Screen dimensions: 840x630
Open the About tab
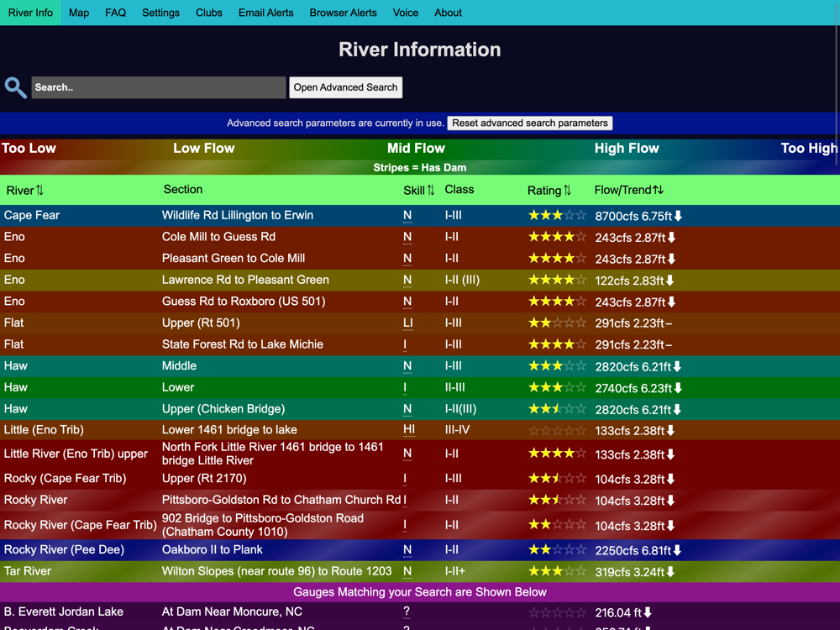point(448,13)
